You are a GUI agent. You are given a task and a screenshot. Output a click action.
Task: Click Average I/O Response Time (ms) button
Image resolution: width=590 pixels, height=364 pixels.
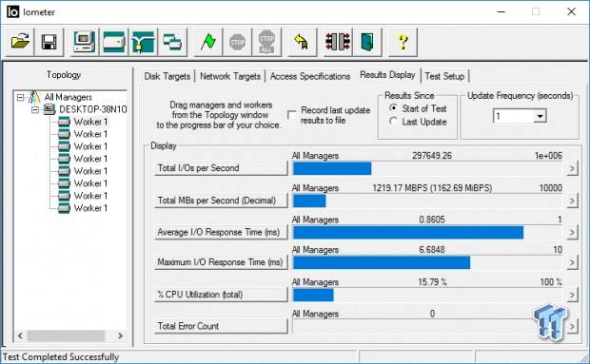221,232
